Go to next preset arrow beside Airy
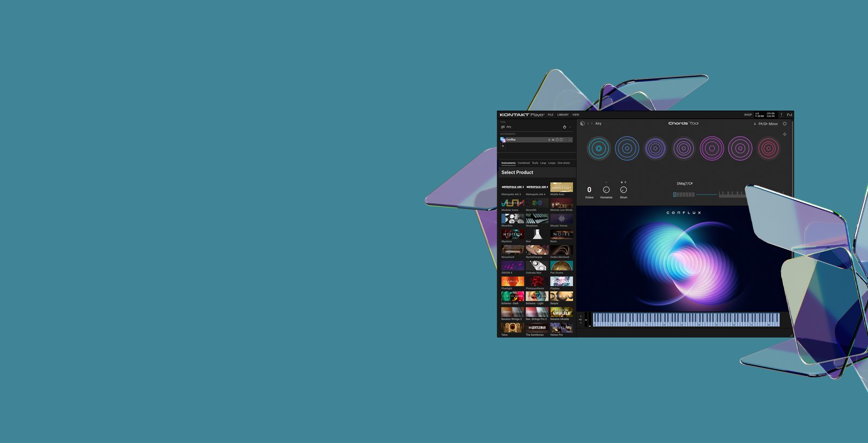Image resolution: width=868 pixels, height=443 pixels. (592, 124)
